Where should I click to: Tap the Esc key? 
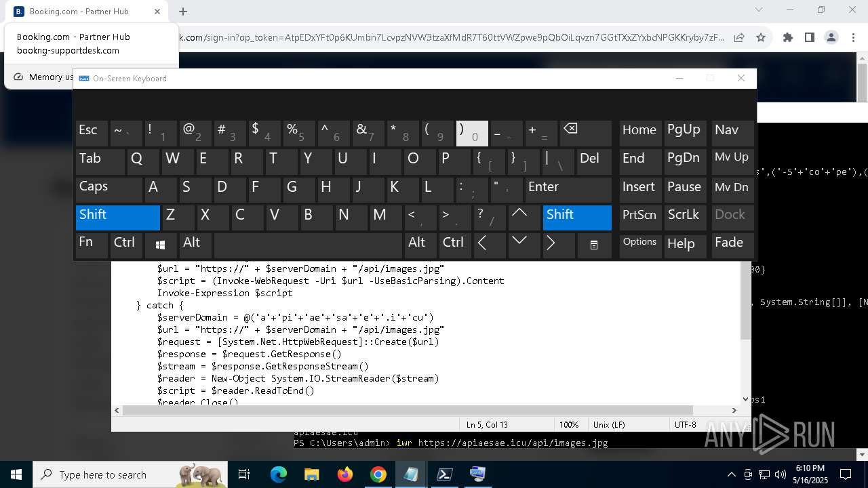pos(92,134)
